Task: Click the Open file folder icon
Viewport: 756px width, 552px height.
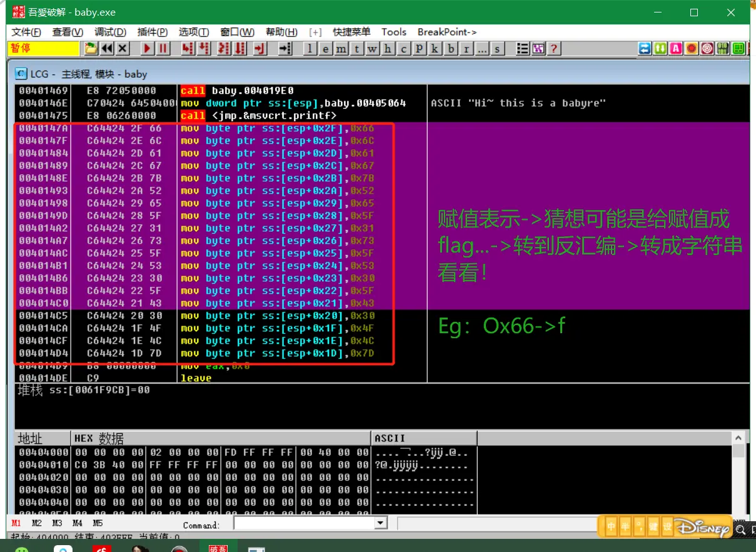Action: coord(91,49)
